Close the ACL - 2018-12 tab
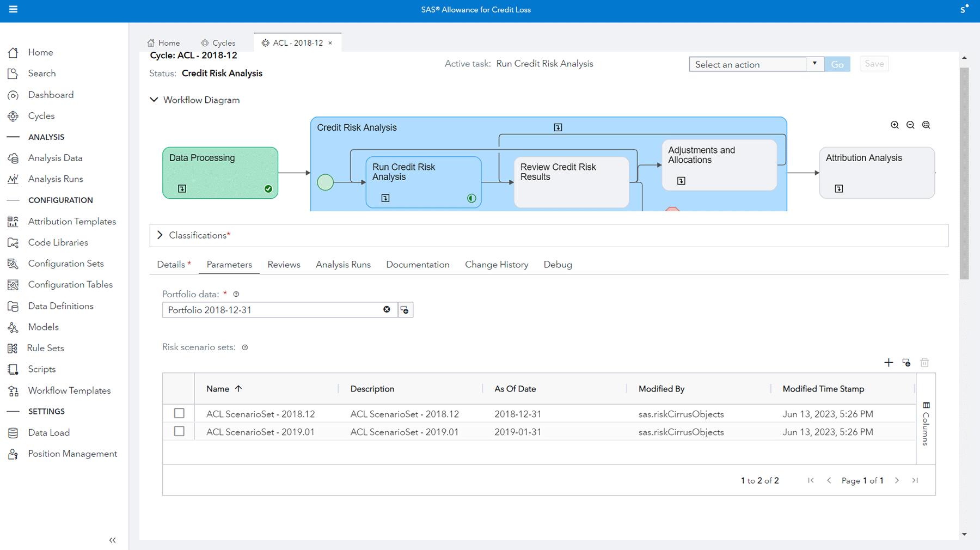 330,43
